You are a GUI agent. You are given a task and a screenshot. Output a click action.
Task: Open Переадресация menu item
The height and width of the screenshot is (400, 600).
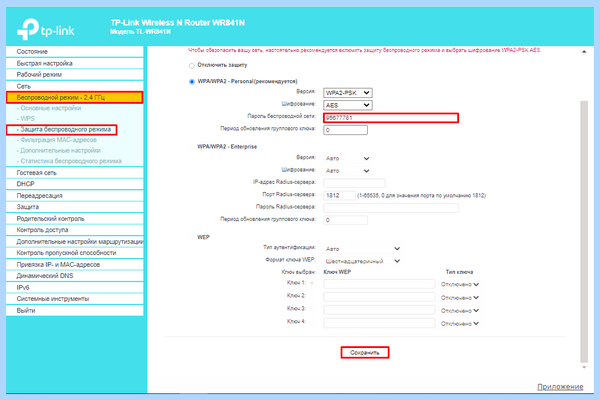point(75,196)
